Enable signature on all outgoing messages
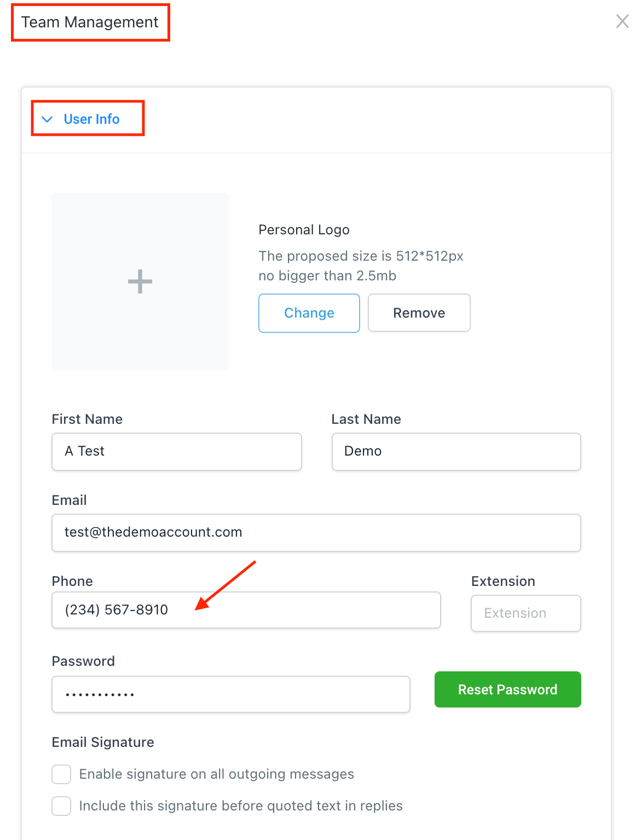 [x=61, y=774]
